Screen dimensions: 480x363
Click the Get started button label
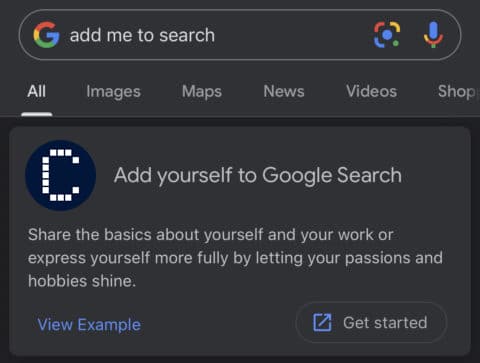[x=385, y=323]
